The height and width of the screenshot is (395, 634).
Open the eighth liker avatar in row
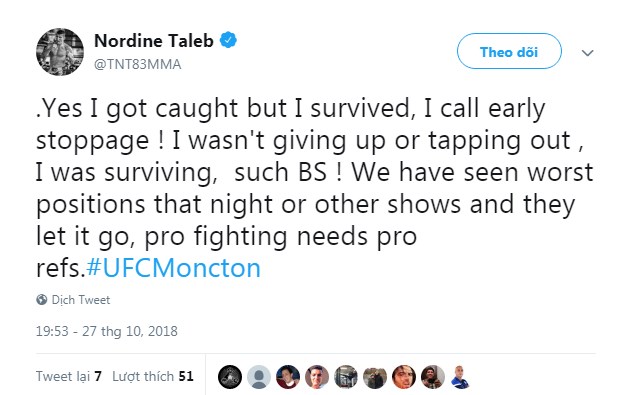point(433,377)
